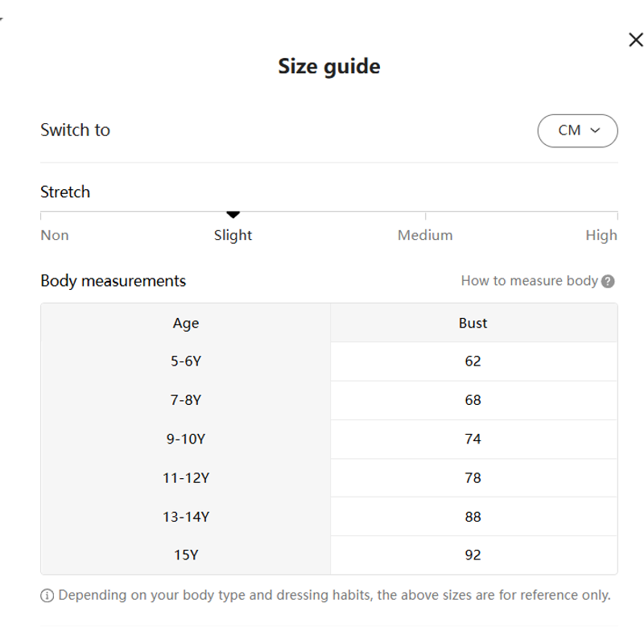
Task: Select the 9-10Y age row
Action: [186, 439]
